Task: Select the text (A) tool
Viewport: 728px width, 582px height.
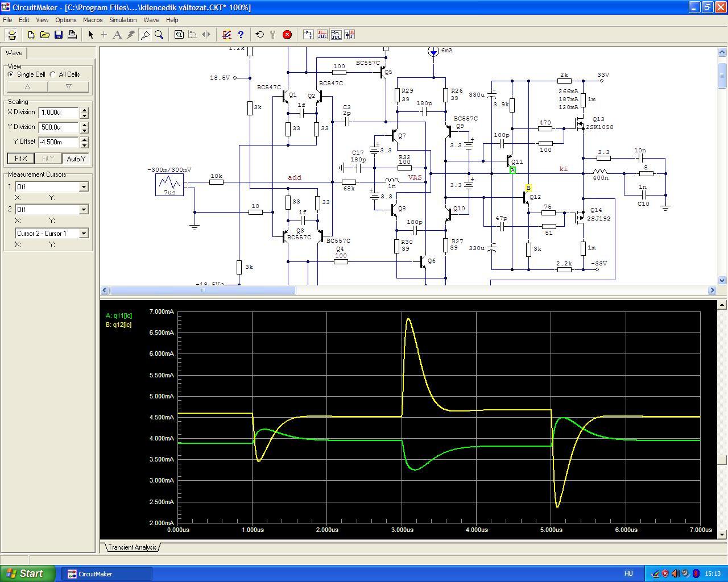Action: point(117,35)
